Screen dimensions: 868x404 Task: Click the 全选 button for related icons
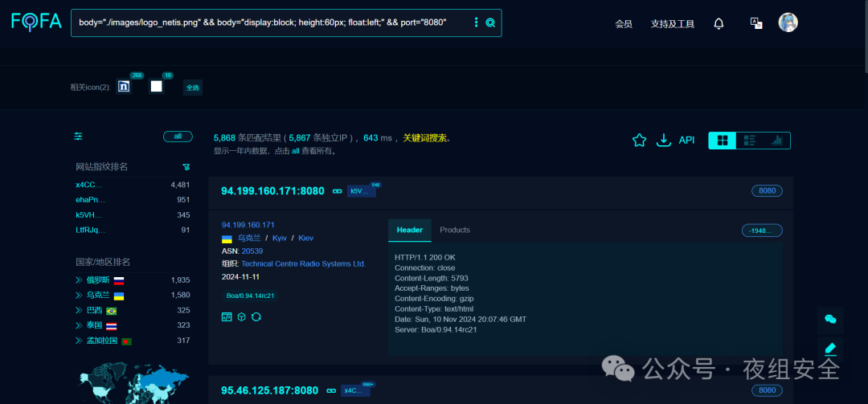point(193,88)
